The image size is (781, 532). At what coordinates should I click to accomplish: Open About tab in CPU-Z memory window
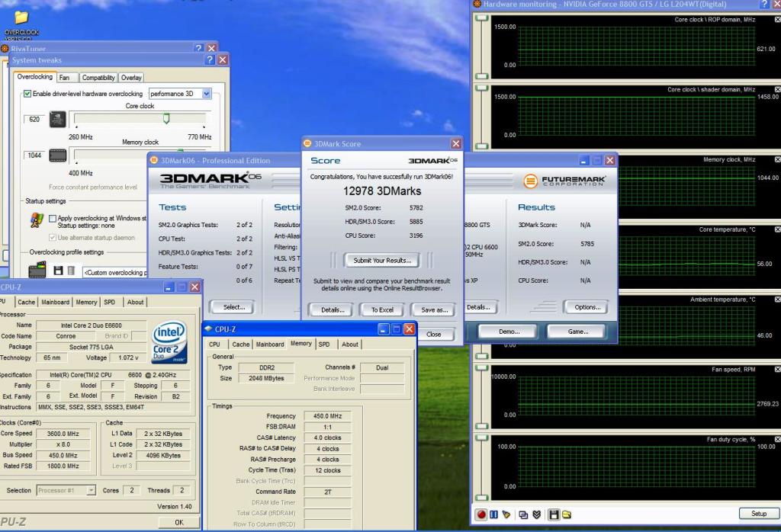pos(349,345)
